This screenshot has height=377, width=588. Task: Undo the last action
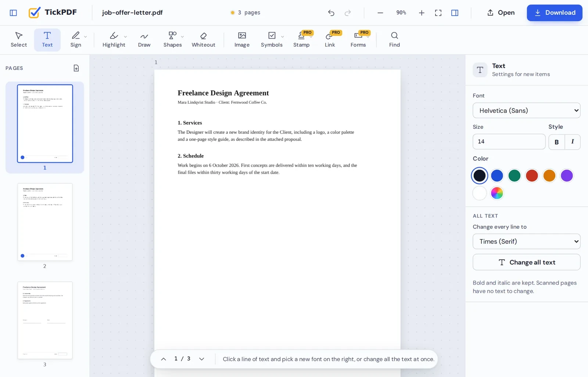(331, 13)
